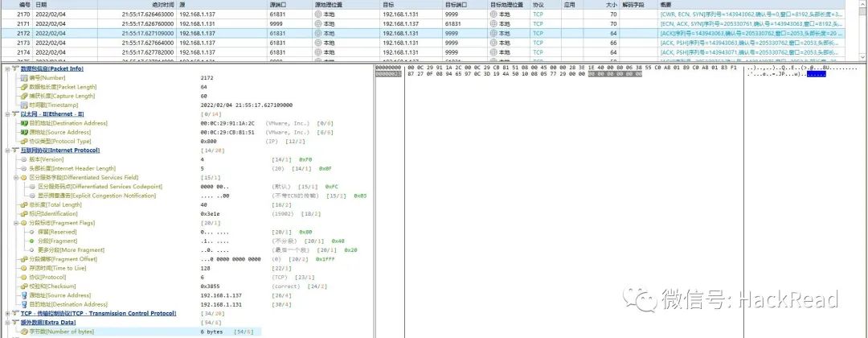Screen dimensions: 868x338
Task: Click hex offset 00000000 in hex pane
Action: [x=389, y=68]
